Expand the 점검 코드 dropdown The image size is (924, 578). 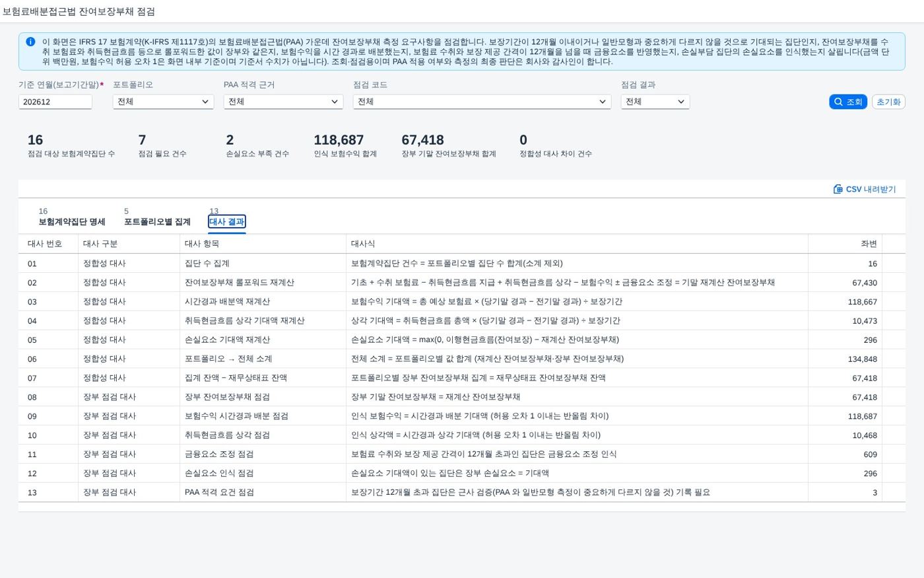tap(482, 102)
